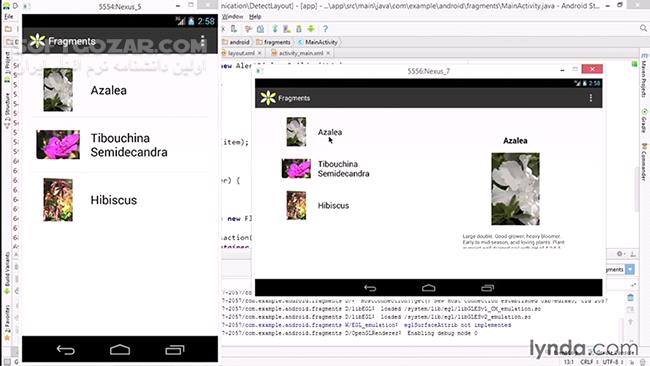This screenshot has height=366, width=650.
Task: Open overflow menu in Nexus 7 emulator
Action: click(591, 98)
